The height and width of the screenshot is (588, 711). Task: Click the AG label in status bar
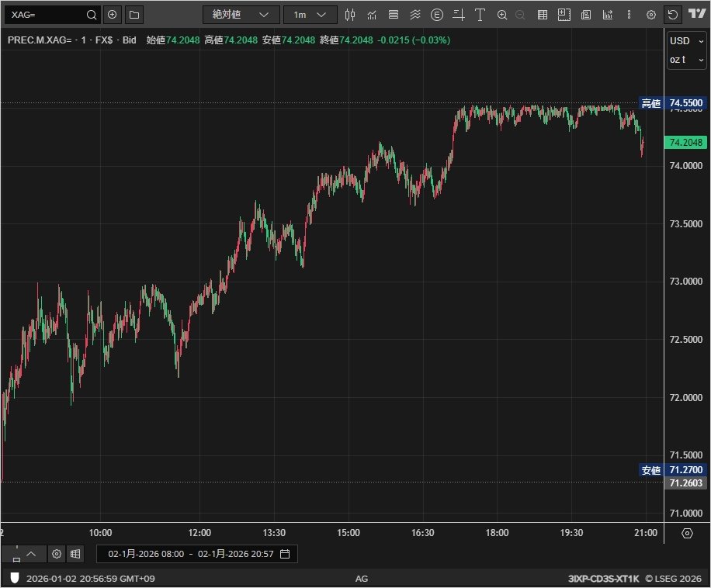tap(362, 579)
